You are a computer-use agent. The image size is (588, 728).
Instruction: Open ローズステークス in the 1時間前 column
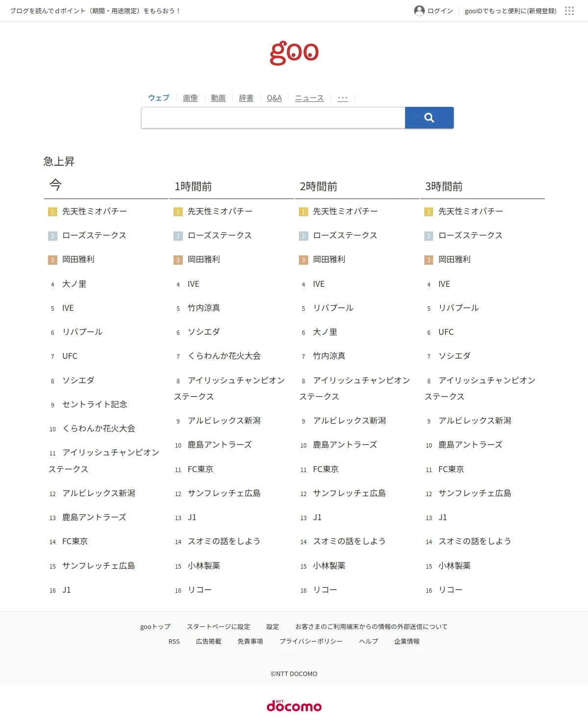pyautogui.click(x=220, y=235)
